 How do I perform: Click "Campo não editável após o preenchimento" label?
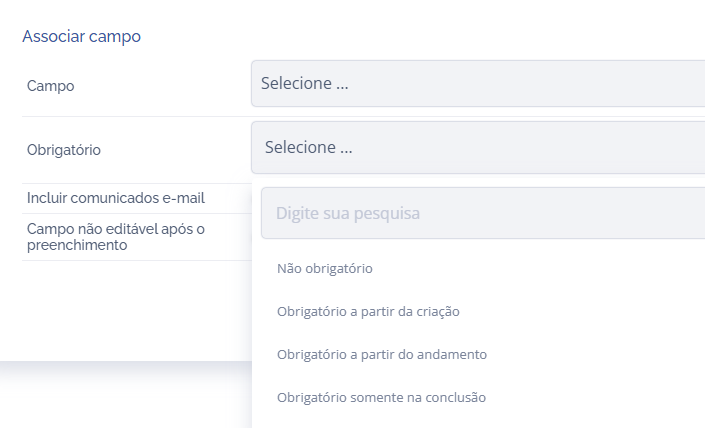pyautogui.click(x=115, y=237)
